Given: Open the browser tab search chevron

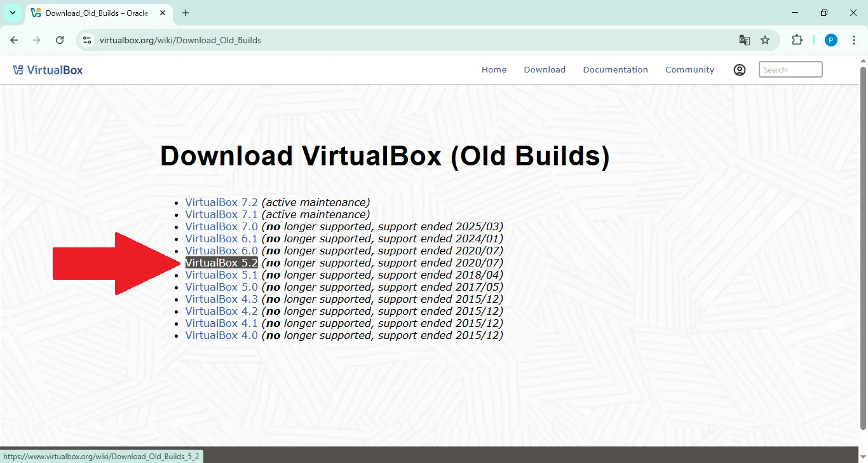Looking at the screenshot, I should [x=13, y=13].
